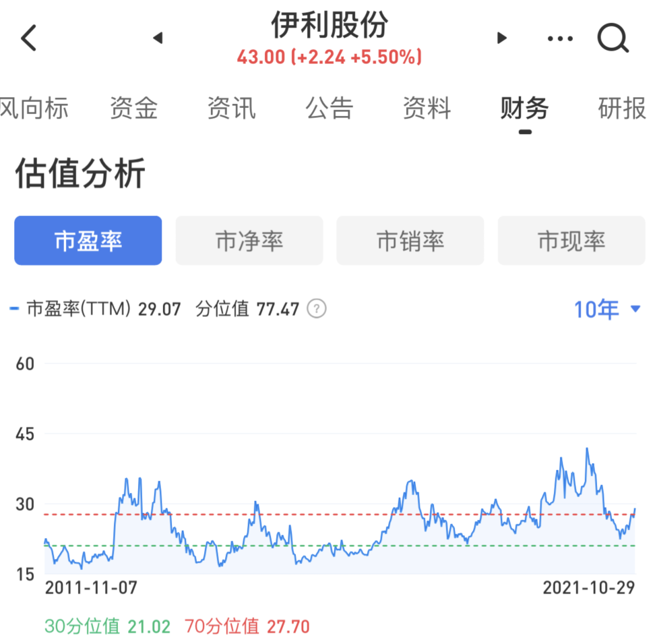This screenshot has width=655, height=644.
Task: Switch to the 公告 tab
Action: click(x=329, y=108)
